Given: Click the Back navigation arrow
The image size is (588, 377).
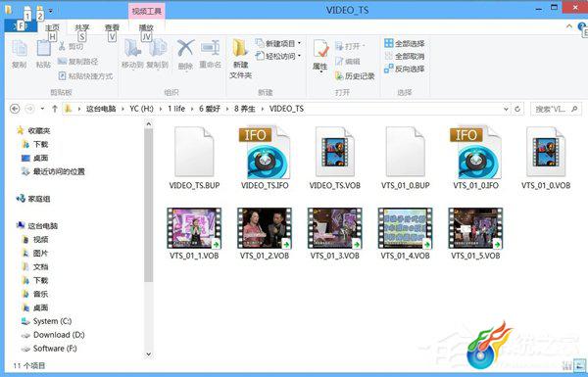Looking at the screenshot, I should pos(15,109).
